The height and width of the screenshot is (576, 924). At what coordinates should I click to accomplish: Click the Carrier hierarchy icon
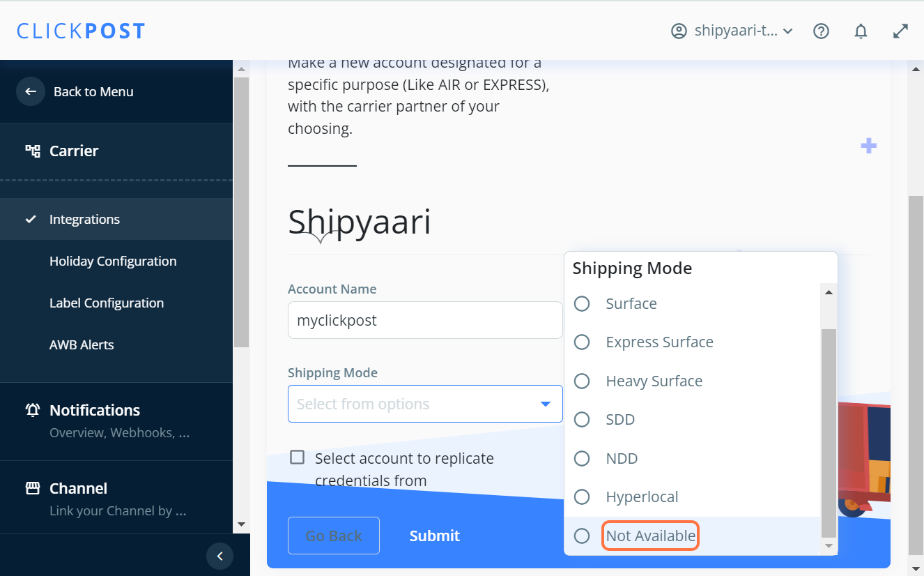[x=33, y=151]
